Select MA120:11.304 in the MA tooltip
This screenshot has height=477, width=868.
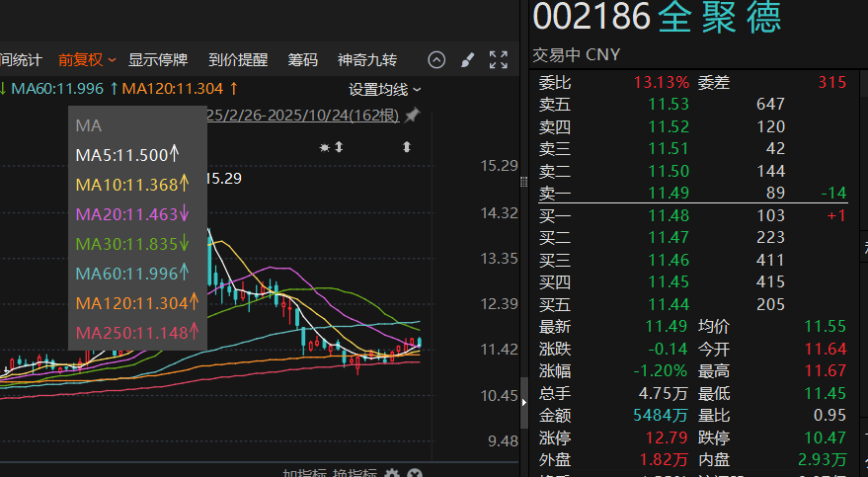(136, 303)
